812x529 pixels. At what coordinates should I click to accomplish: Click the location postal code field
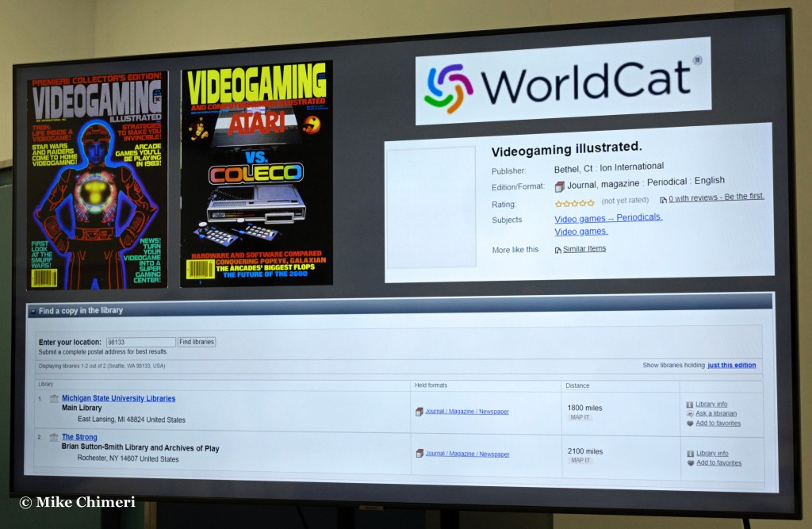pyautogui.click(x=140, y=342)
